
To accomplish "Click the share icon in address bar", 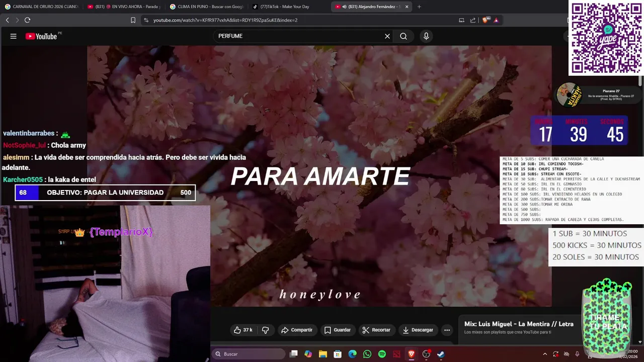I will pos(473,20).
